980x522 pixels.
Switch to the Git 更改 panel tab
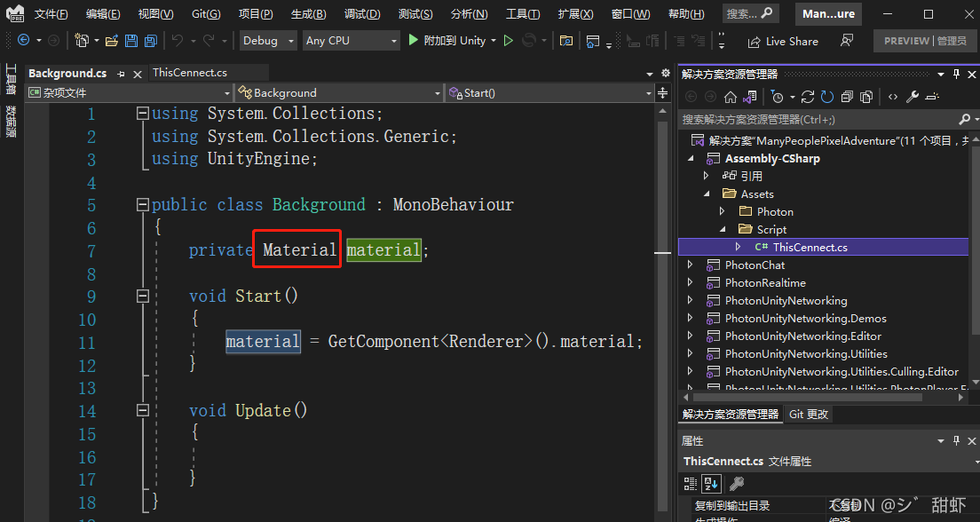click(808, 414)
